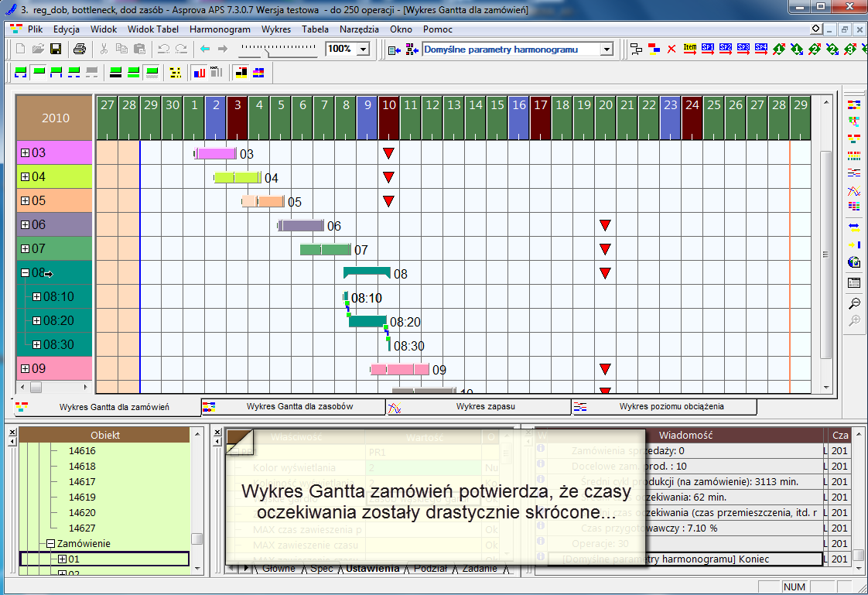Toggle green bar over black bar mode
This screenshot has width=868, height=595.
click(116, 73)
